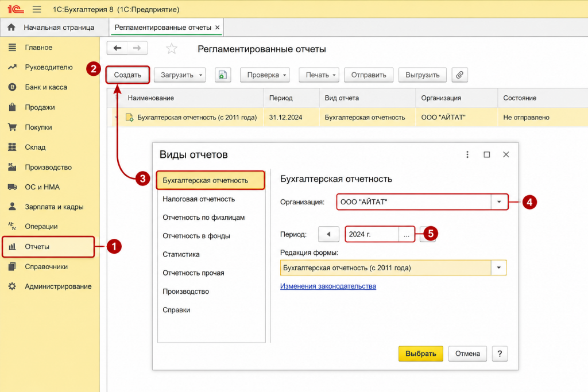Open the Печать dropdown button
Screen dimensions: 588x392
click(x=319, y=75)
